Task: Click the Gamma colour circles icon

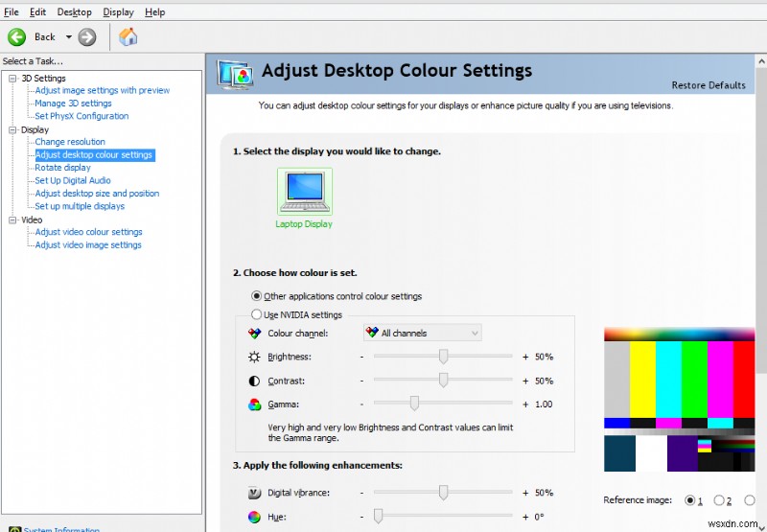Action: click(x=254, y=405)
